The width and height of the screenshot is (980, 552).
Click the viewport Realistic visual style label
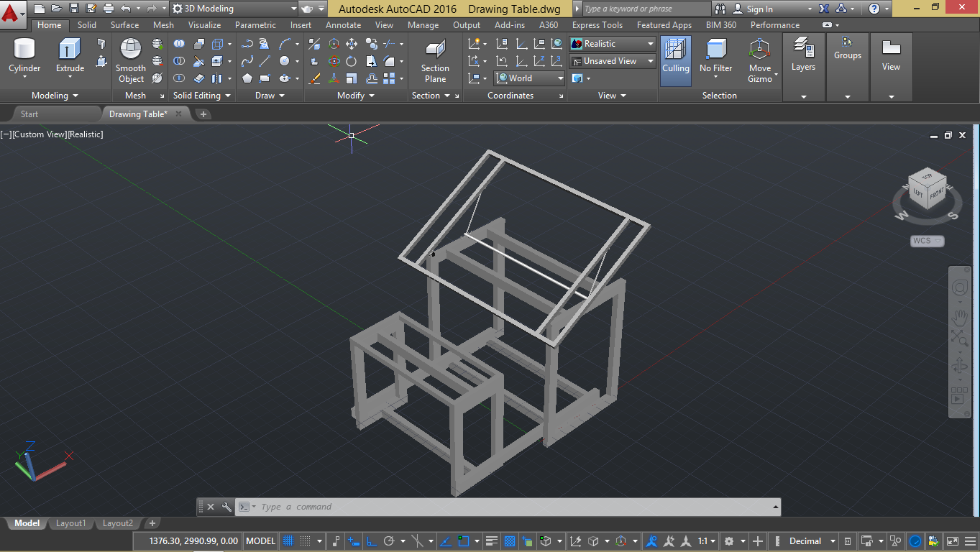pos(86,134)
